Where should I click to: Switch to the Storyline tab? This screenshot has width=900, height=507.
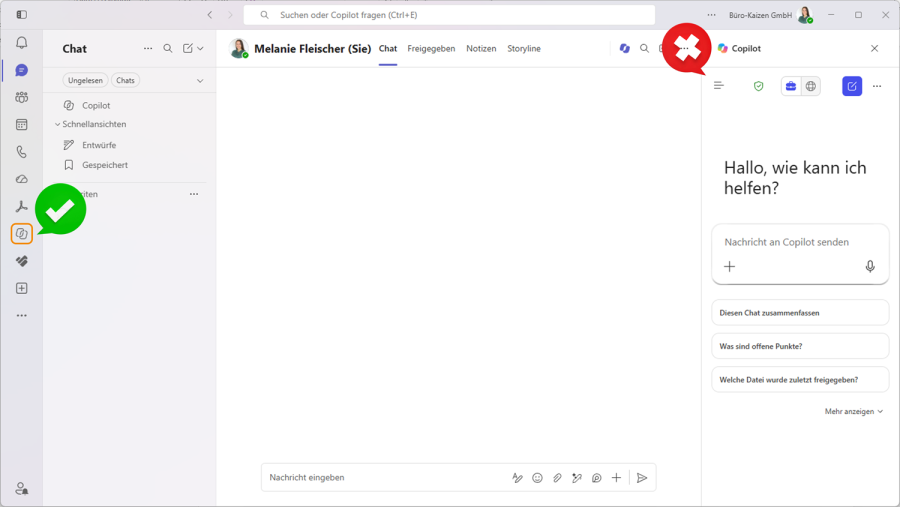pos(523,49)
